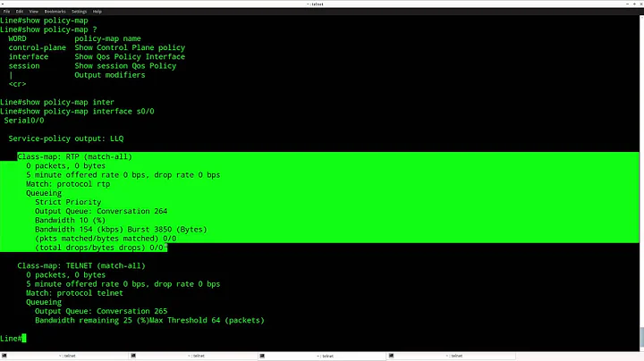Viewport: 644px width, 361px height.
Task: Click the terminal icon on the fourth tab
Action: (391, 356)
